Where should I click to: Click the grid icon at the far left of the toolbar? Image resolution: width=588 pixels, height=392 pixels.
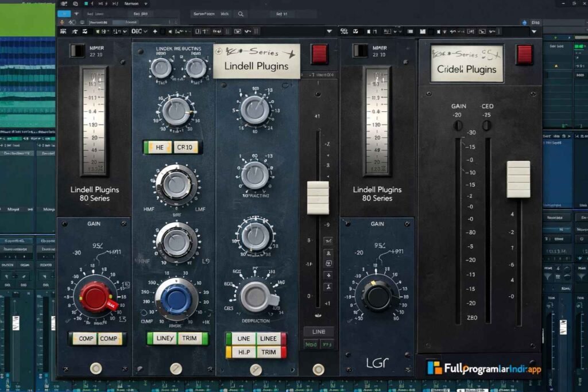pos(62,30)
